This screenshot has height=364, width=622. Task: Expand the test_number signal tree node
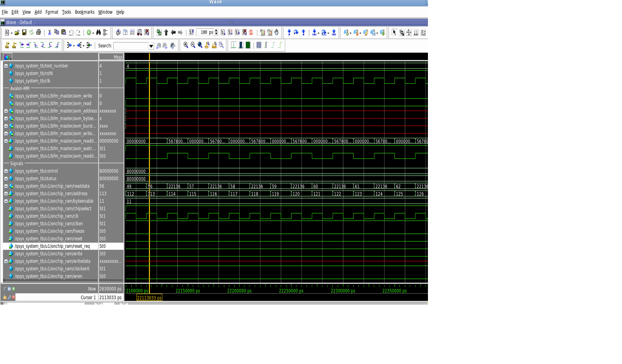pyautogui.click(x=6, y=66)
